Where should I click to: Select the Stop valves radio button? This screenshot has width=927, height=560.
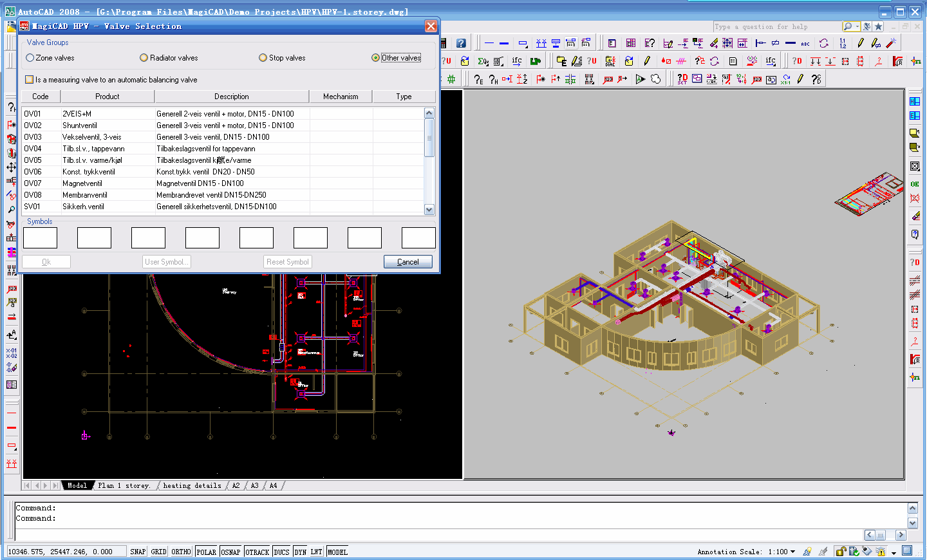click(263, 58)
